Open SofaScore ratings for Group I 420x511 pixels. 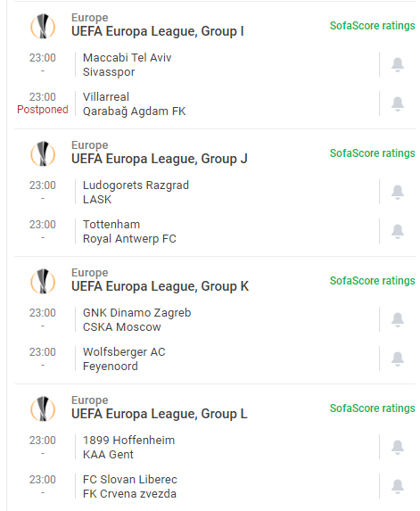373,26
